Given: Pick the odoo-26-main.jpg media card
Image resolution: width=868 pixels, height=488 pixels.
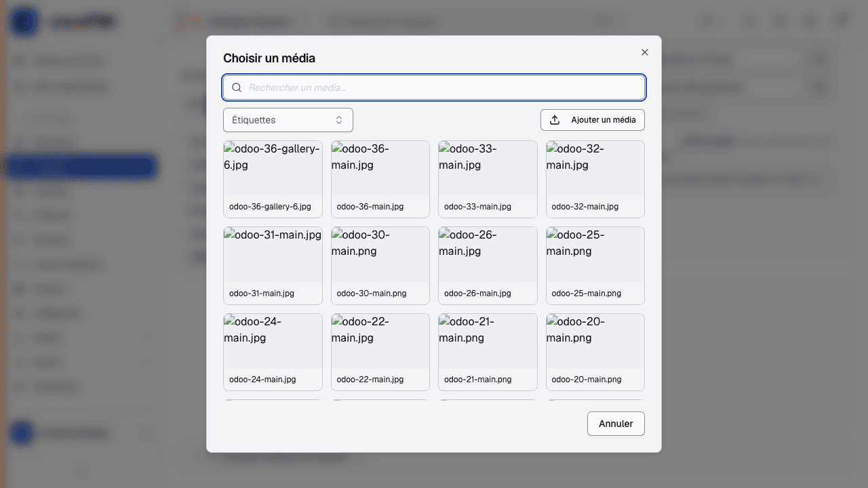Looking at the screenshot, I should tap(488, 266).
